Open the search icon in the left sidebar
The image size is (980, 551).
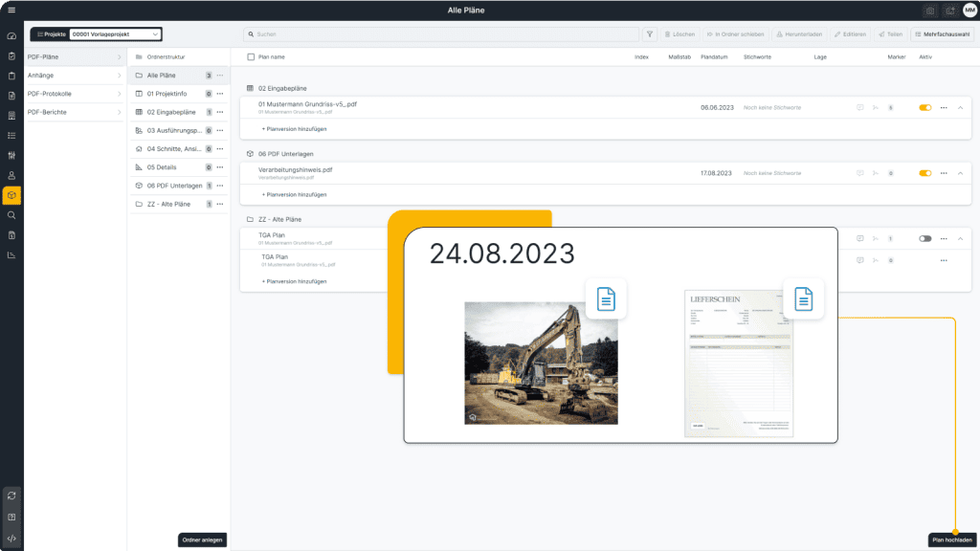point(11,215)
